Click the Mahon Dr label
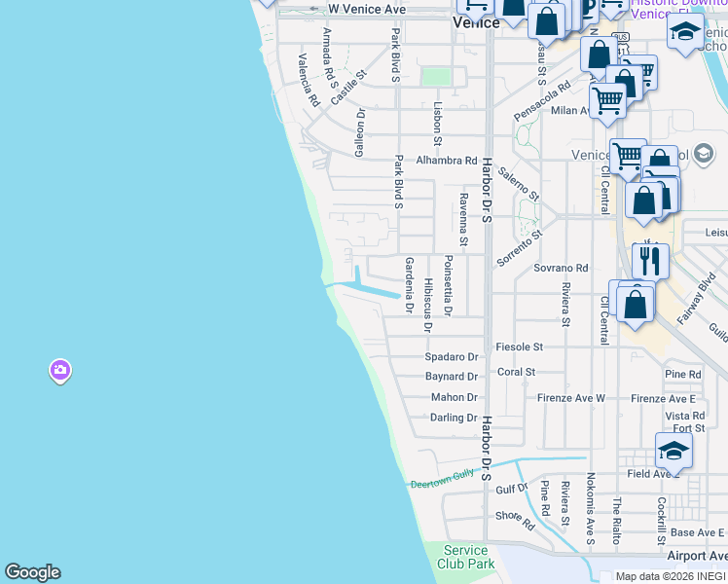The image size is (728, 584). tap(455, 397)
